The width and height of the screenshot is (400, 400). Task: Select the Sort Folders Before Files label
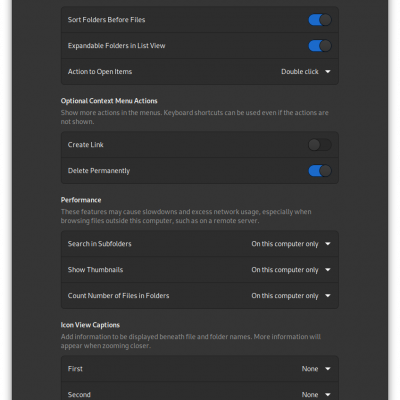106,20
